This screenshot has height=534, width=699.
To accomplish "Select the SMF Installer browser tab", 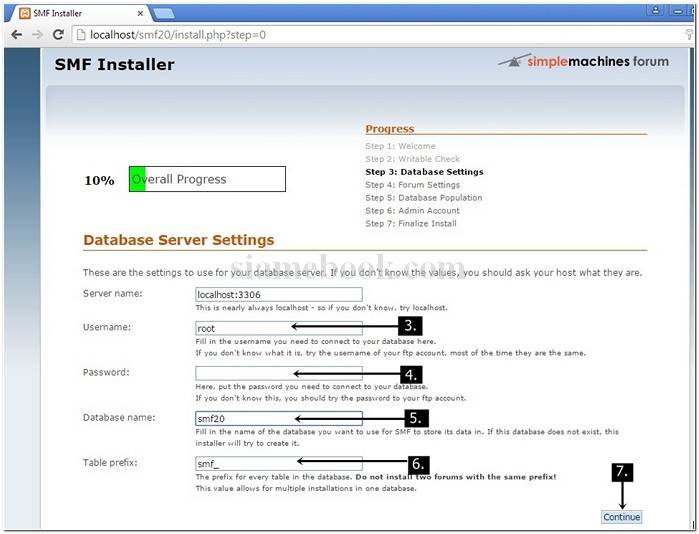I will click(80, 13).
